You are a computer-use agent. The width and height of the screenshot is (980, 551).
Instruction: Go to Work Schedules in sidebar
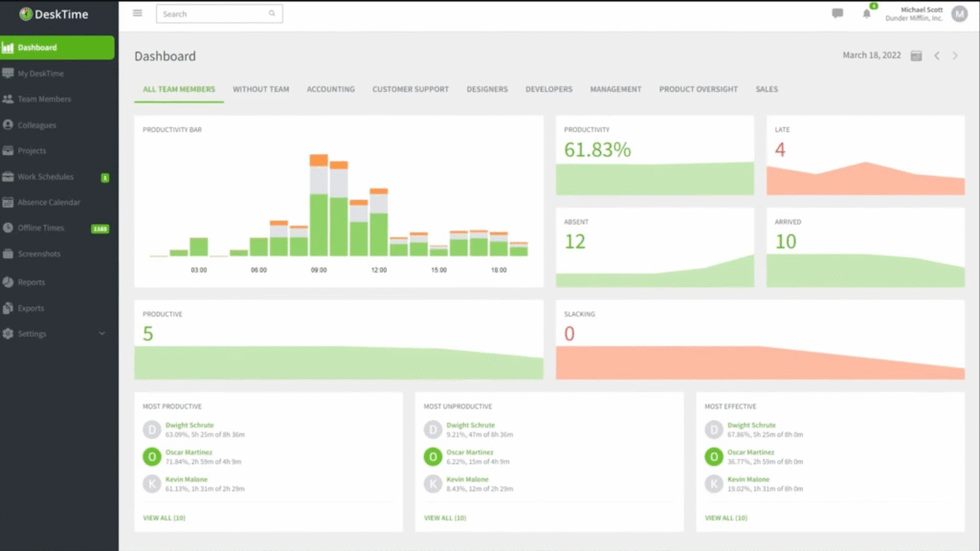[46, 177]
